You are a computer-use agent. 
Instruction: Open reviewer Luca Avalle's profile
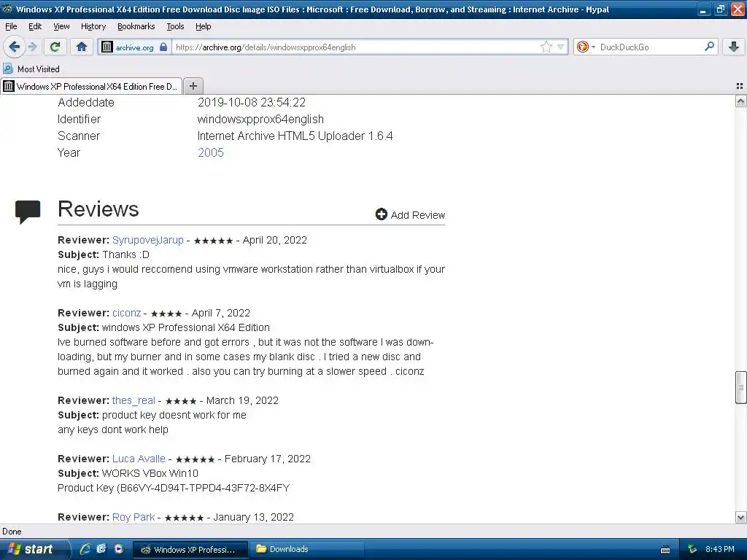coord(139,459)
